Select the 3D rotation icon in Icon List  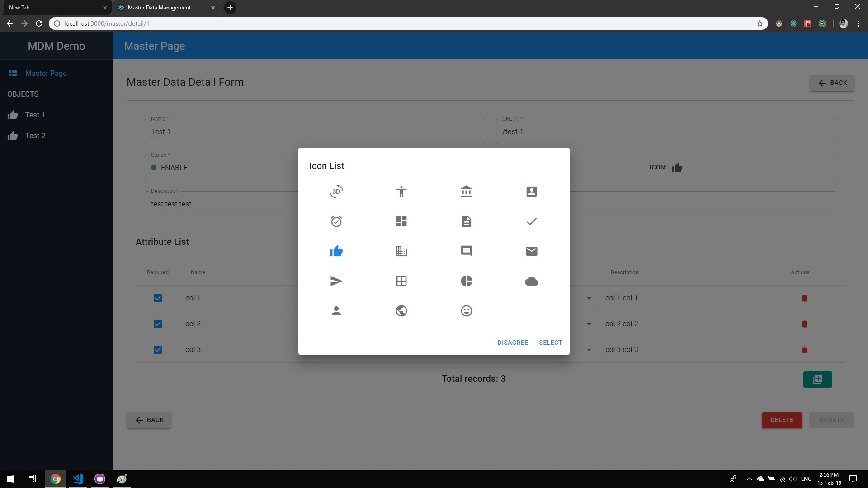336,192
